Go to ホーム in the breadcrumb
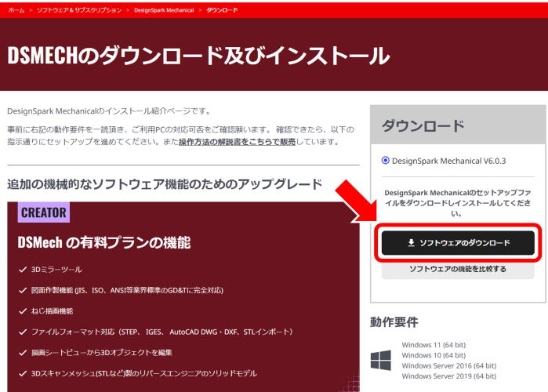Image resolution: width=548 pixels, height=392 pixels. click(16, 9)
